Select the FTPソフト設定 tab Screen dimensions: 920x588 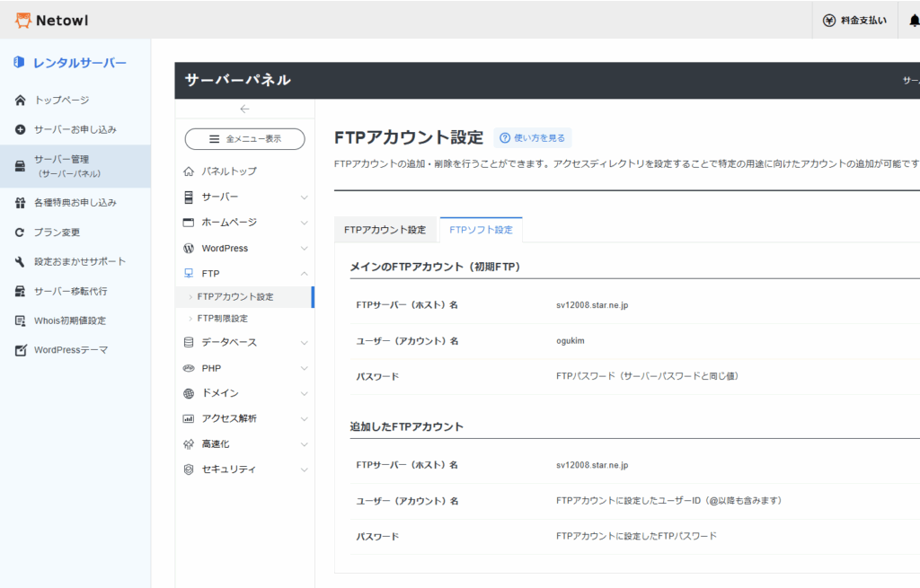[481, 230]
